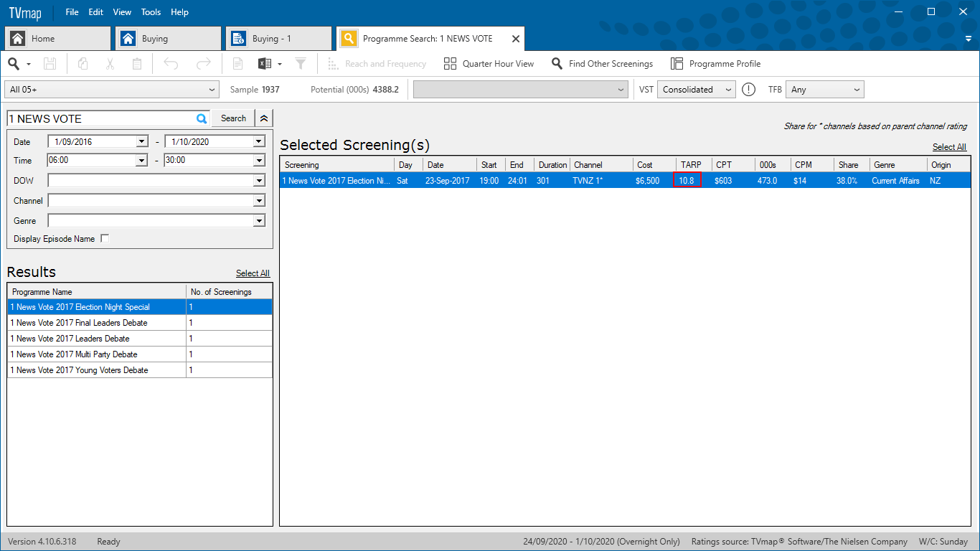This screenshot has width=980, height=551.
Task: Click the Copy icon in the toolbar
Action: click(x=83, y=64)
